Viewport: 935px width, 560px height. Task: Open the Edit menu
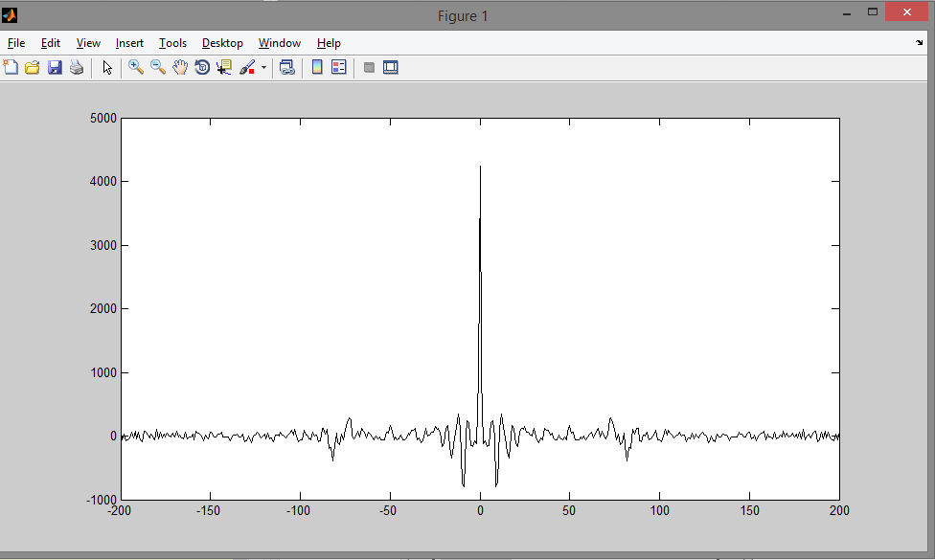51,43
